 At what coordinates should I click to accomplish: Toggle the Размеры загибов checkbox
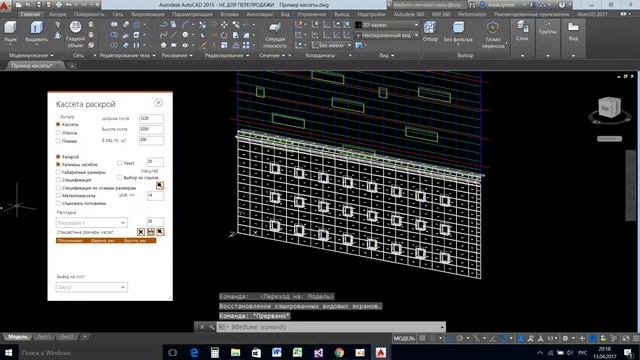tap(58, 164)
